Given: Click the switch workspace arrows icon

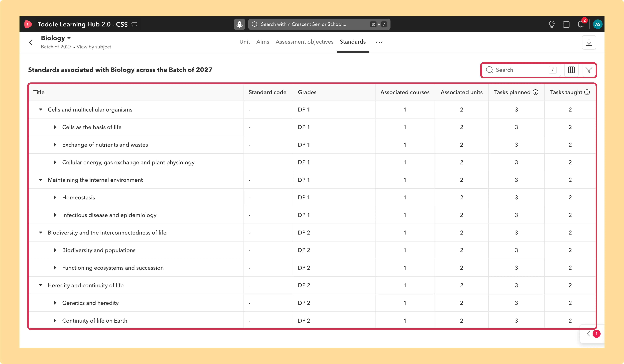Looking at the screenshot, I should 134,24.
